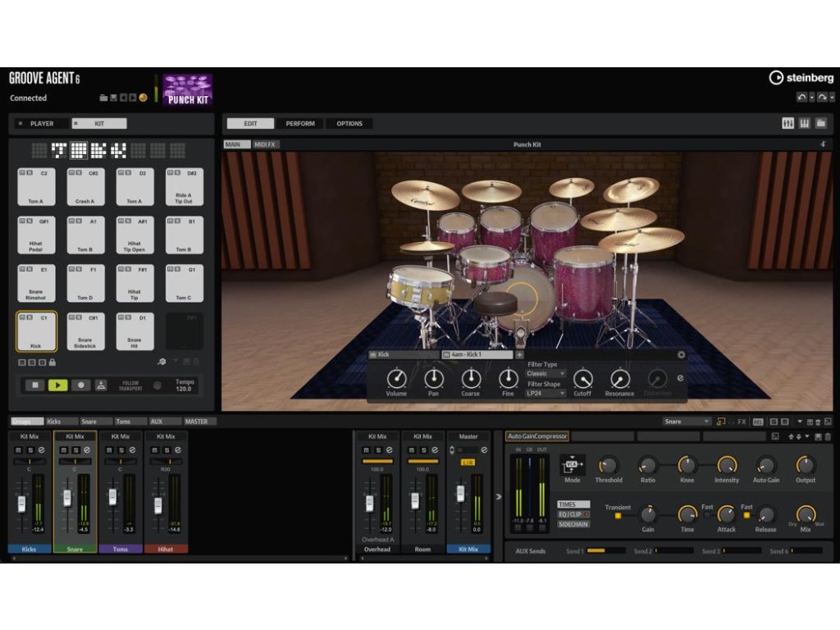Click the SIDECHAIN button in compressor
840x630 pixels.
573,524
